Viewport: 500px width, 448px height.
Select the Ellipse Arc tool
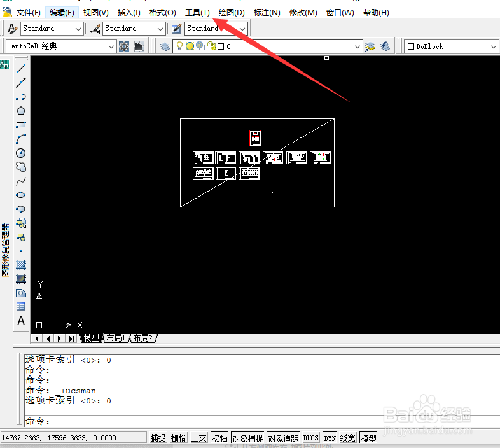(x=21, y=209)
